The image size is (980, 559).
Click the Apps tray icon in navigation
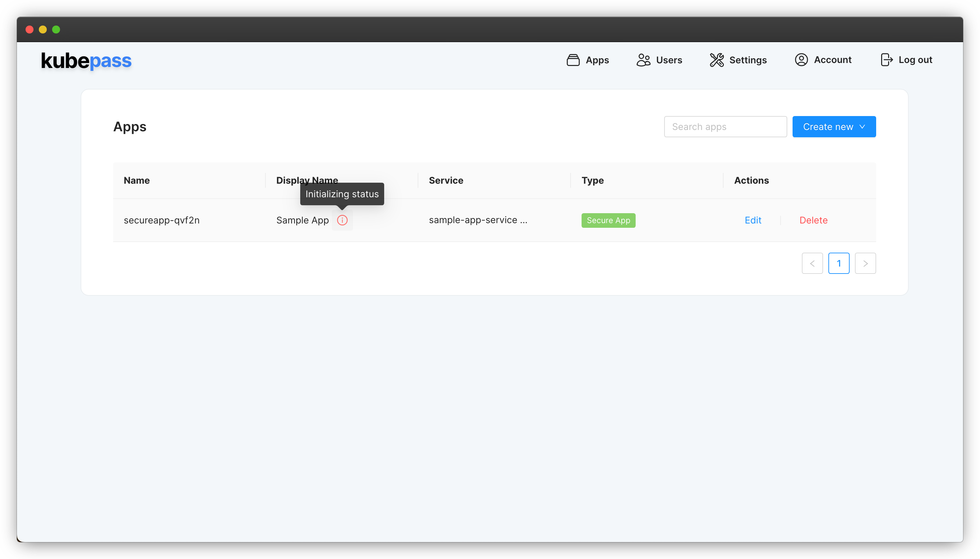click(x=573, y=60)
